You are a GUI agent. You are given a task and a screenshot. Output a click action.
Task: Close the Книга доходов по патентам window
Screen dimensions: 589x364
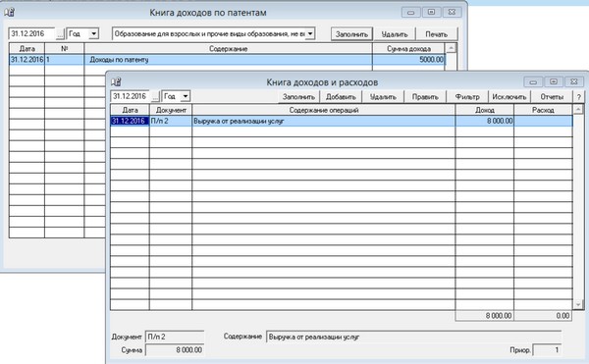(452, 12)
